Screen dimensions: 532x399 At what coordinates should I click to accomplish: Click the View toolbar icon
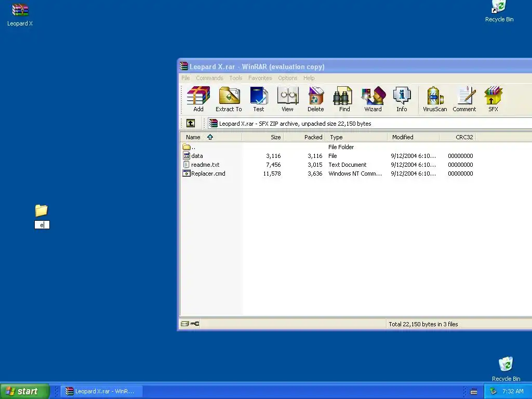[x=287, y=99]
